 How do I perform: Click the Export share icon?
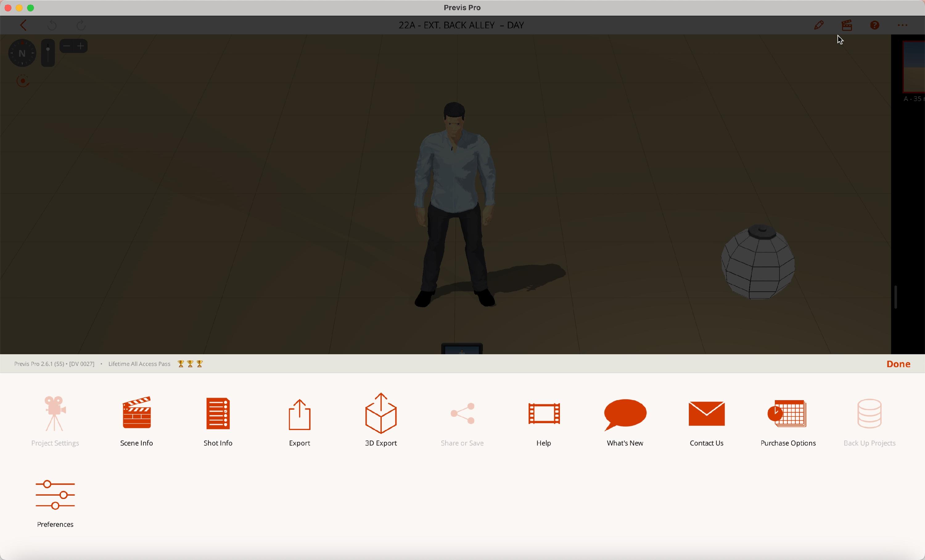[299, 415]
